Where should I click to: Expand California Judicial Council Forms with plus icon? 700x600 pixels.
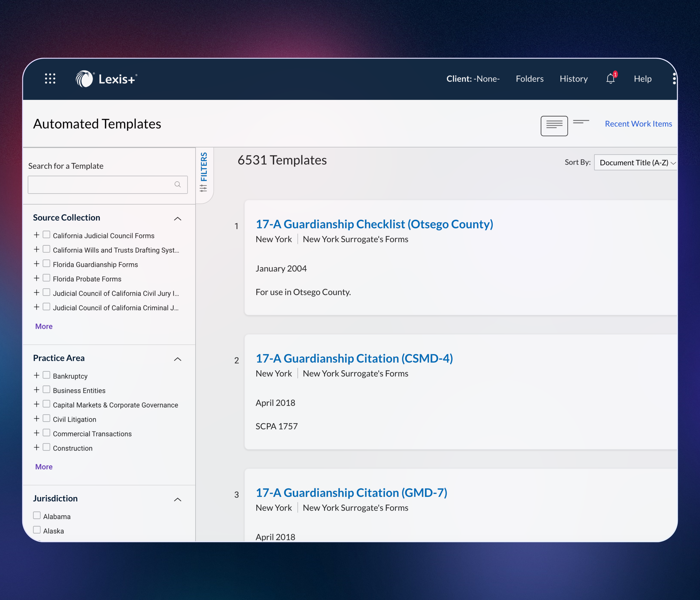click(x=36, y=235)
